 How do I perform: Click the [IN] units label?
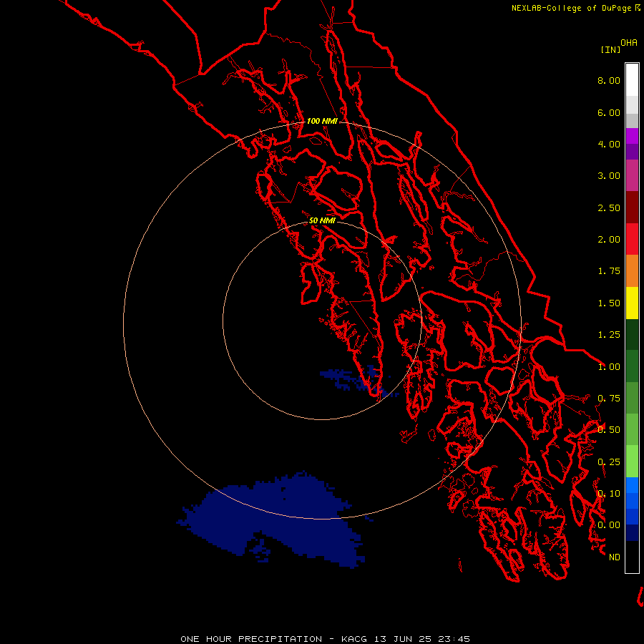(x=610, y=49)
